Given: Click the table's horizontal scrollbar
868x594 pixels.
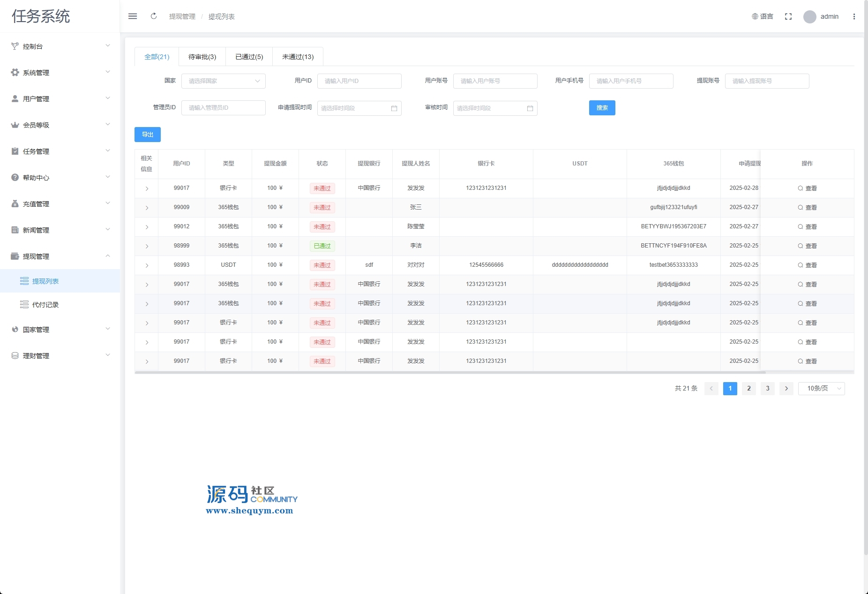Looking at the screenshot, I should click(x=450, y=372).
